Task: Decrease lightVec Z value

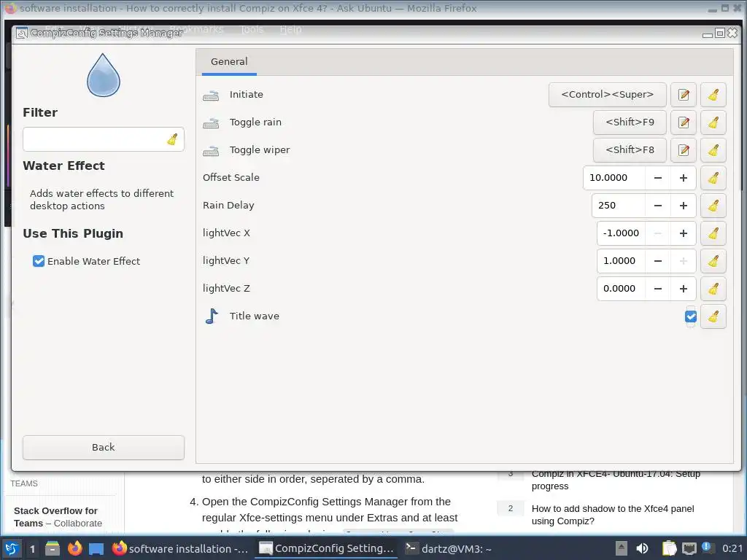Action: 658,288
